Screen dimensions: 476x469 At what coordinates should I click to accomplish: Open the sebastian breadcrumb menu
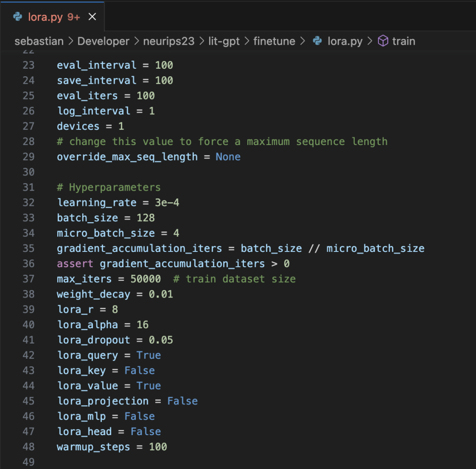[x=40, y=41]
